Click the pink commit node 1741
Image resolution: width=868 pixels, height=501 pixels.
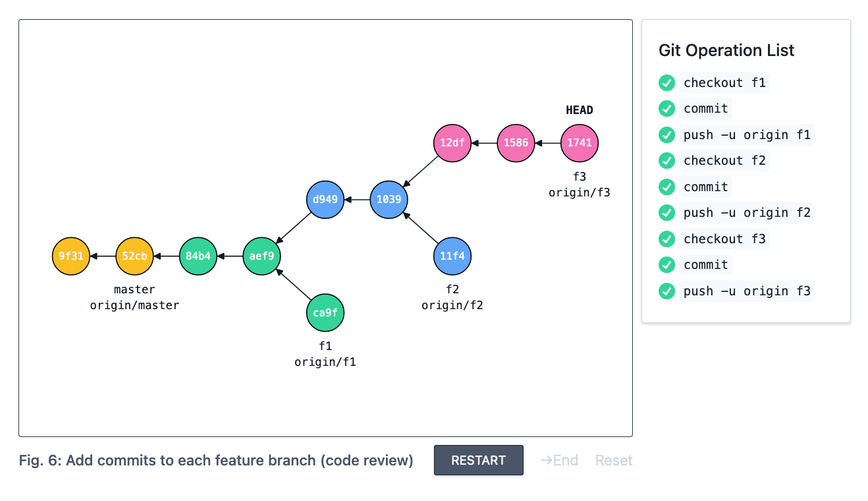point(580,142)
